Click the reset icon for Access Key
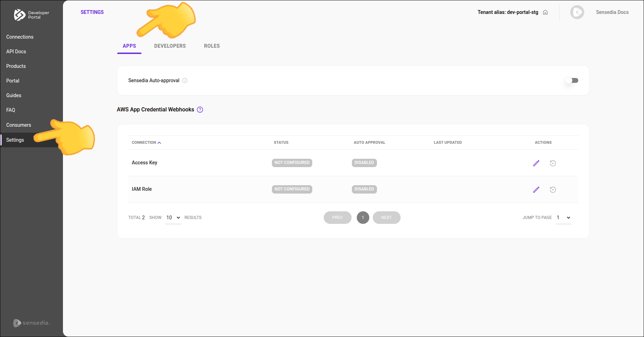644x337 pixels. coord(553,163)
